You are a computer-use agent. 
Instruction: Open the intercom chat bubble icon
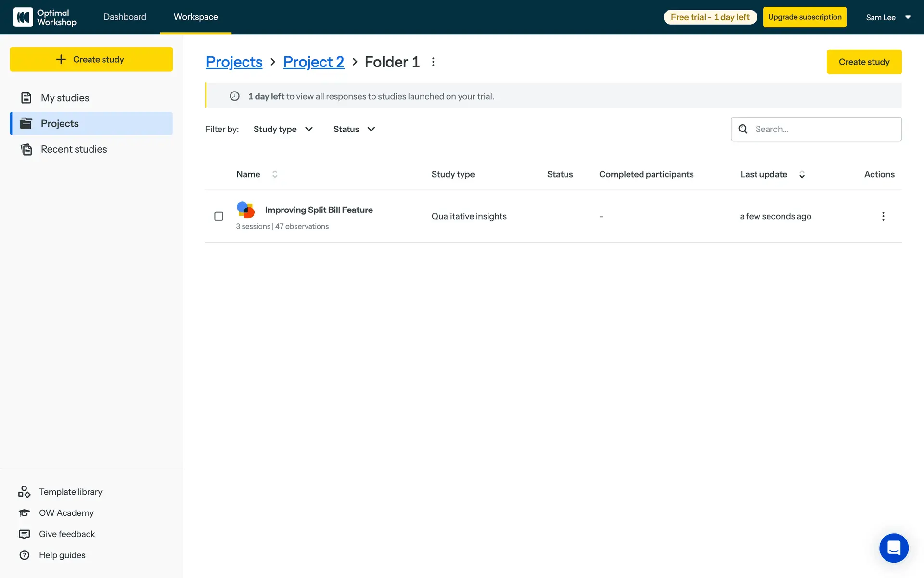coord(894,548)
